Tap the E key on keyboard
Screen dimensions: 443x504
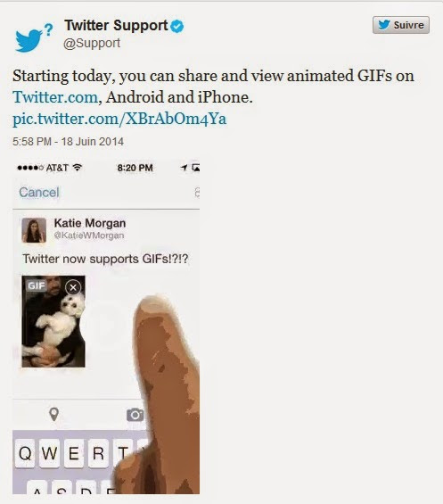pyautogui.click(x=74, y=453)
